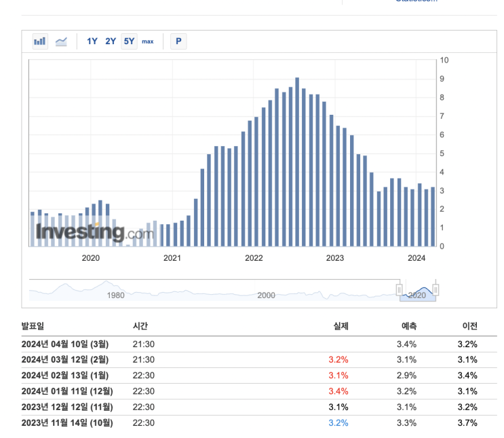Click previous value 3.7% in 11월 14일 row

point(467,423)
